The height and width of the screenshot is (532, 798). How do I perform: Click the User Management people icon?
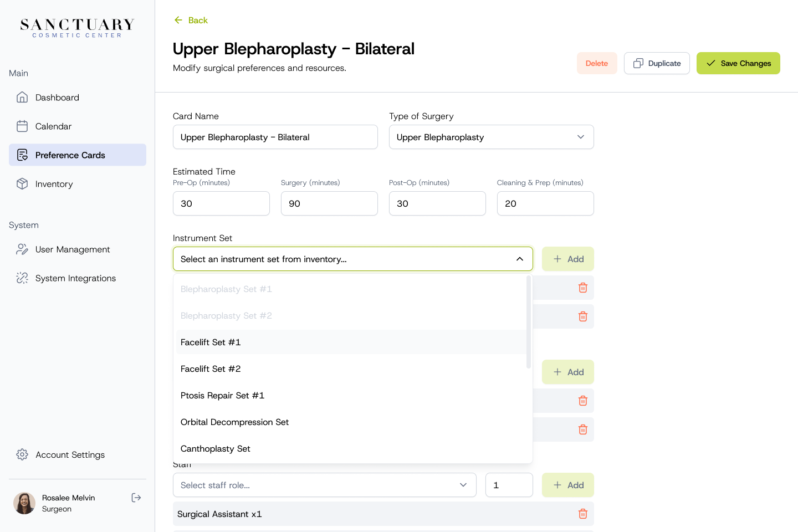coord(22,249)
